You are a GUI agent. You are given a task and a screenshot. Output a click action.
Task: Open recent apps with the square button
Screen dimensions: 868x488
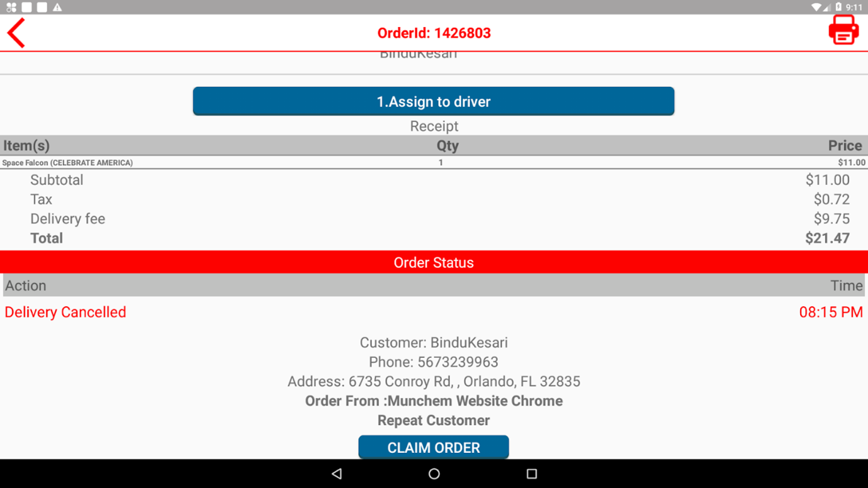(531, 474)
